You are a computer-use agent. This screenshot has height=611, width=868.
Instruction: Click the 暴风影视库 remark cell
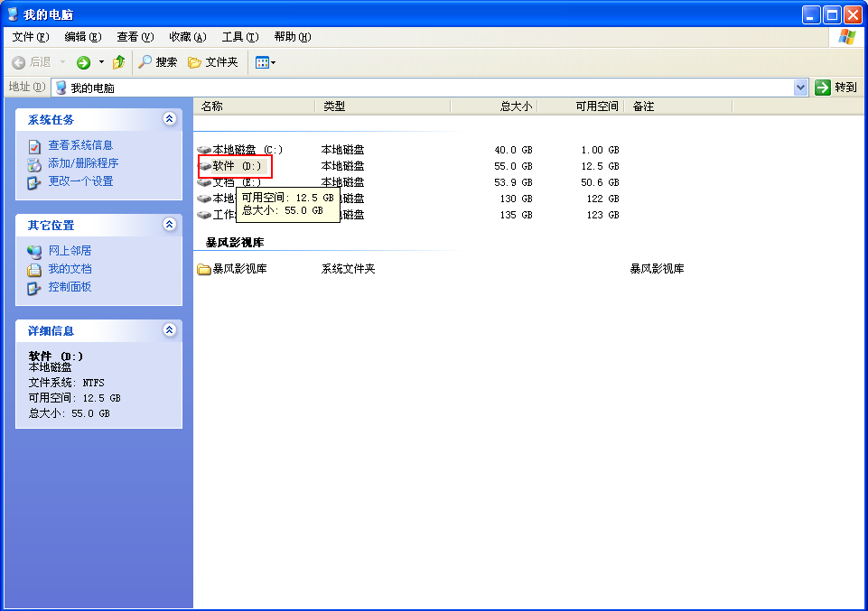coord(657,269)
